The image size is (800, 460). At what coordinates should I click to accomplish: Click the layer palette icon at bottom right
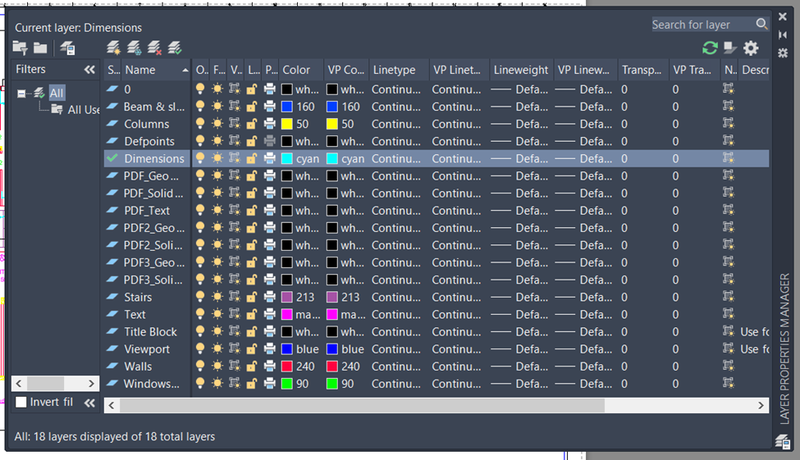coord(782,441)
